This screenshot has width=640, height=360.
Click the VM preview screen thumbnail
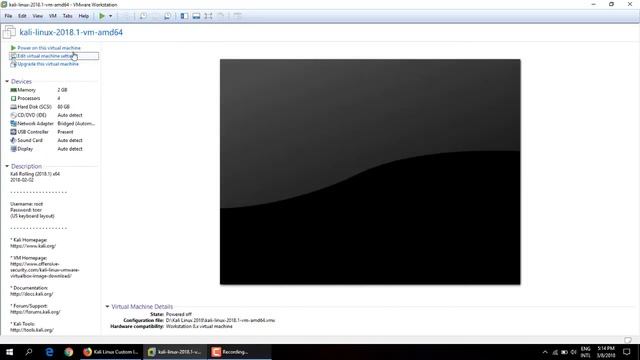(x=370, y=172)
